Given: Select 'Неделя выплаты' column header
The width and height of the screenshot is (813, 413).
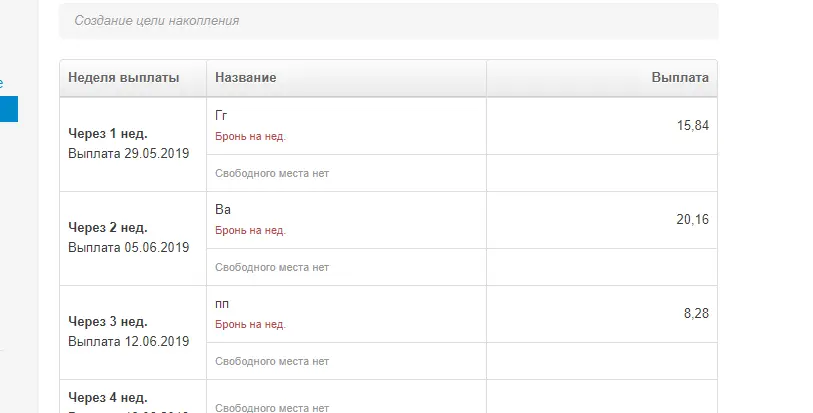Looking at the screenshot, I should [123, 78].
